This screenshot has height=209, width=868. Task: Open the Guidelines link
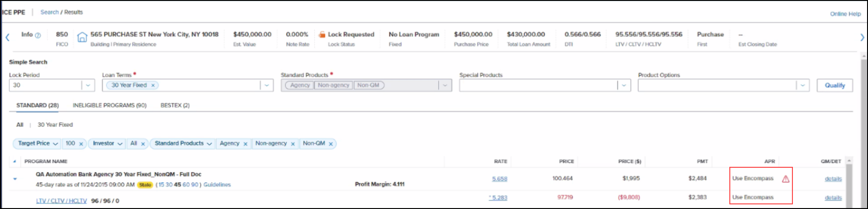[217, 185]
